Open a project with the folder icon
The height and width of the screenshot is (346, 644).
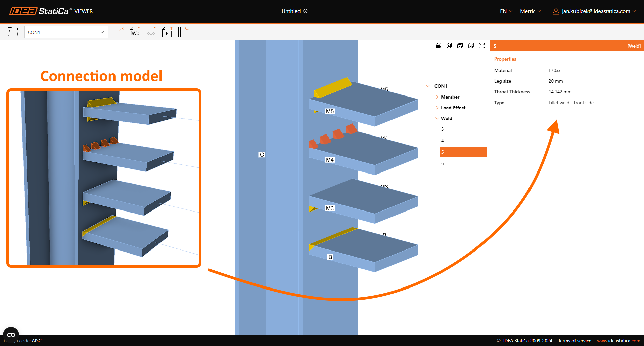(13, 32)
